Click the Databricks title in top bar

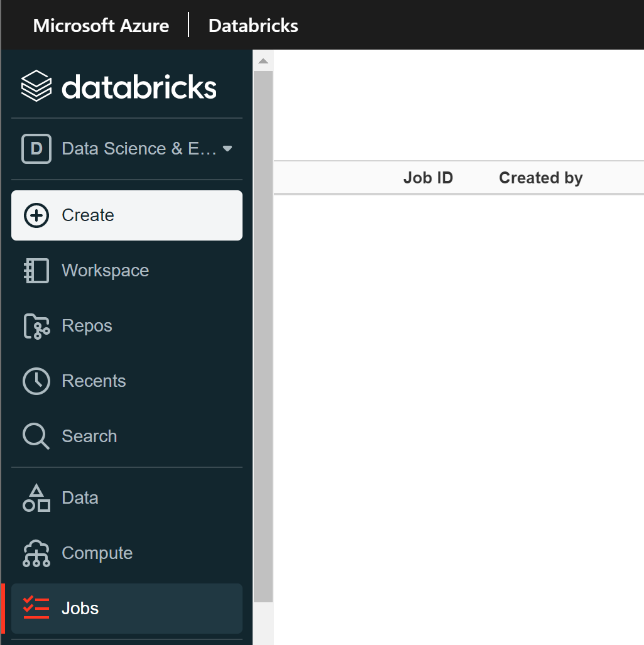click(x=253, y=25)
